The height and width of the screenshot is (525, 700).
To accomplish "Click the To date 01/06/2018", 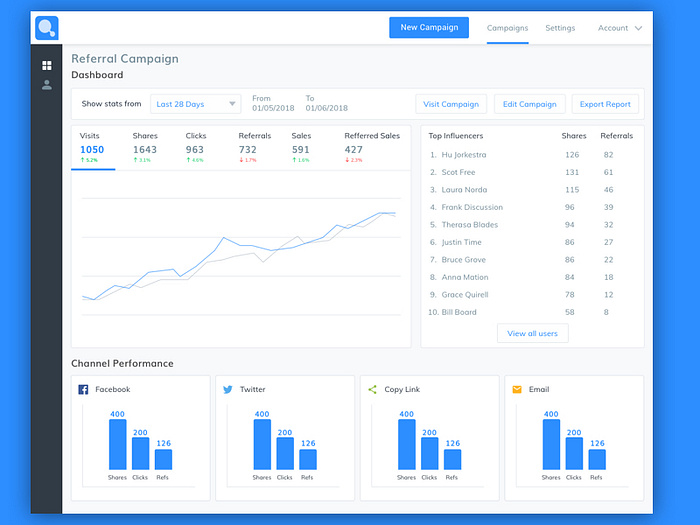I will pyautogui.click(x=327, y=108).
